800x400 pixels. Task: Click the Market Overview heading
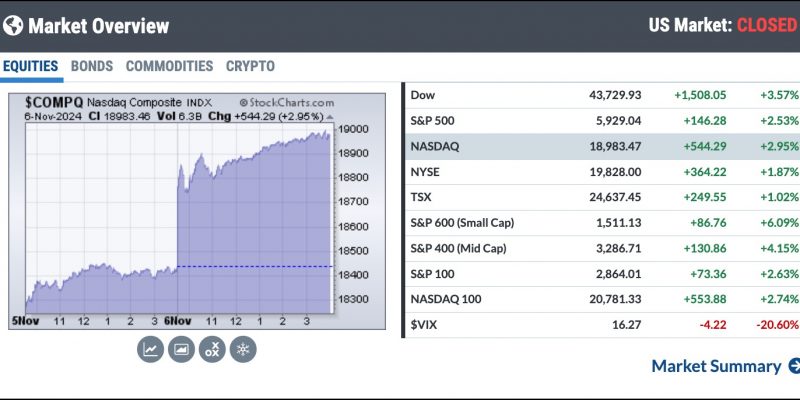98,26
